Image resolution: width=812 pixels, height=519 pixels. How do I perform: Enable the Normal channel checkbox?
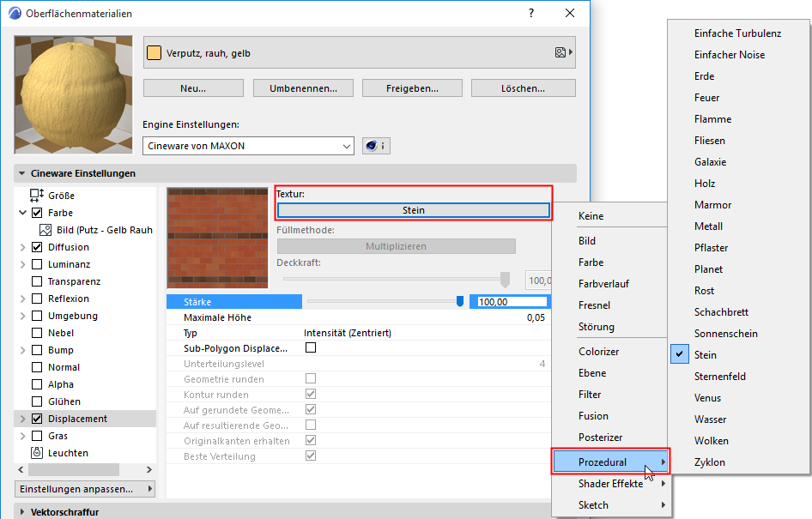tap(37, 367)
